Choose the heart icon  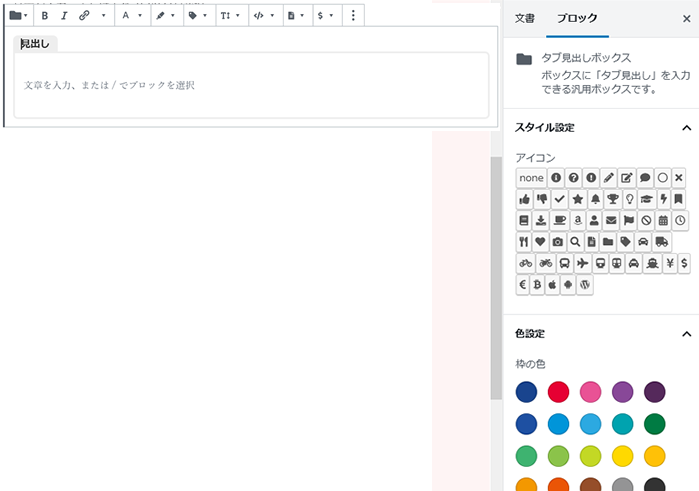540,242
